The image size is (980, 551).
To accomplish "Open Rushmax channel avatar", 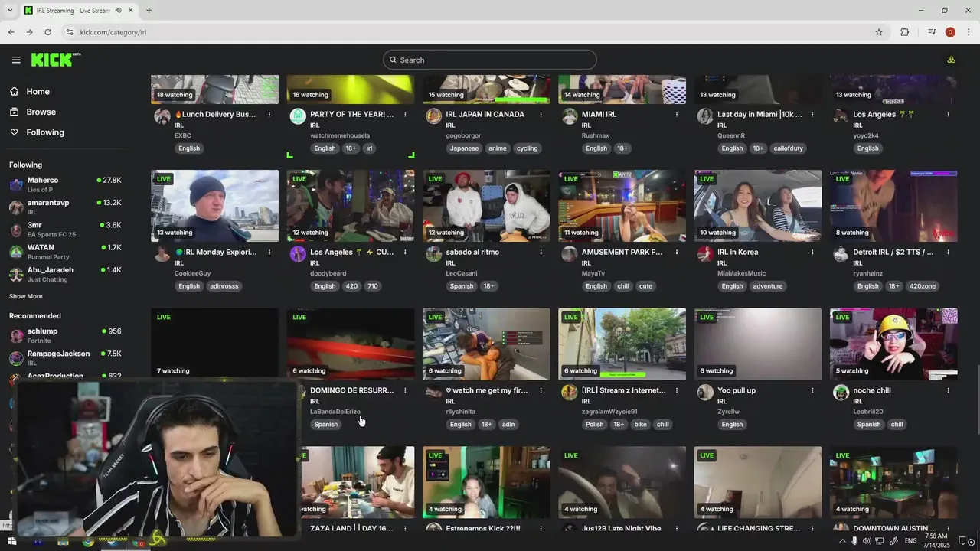I will (x=569, y=116).
